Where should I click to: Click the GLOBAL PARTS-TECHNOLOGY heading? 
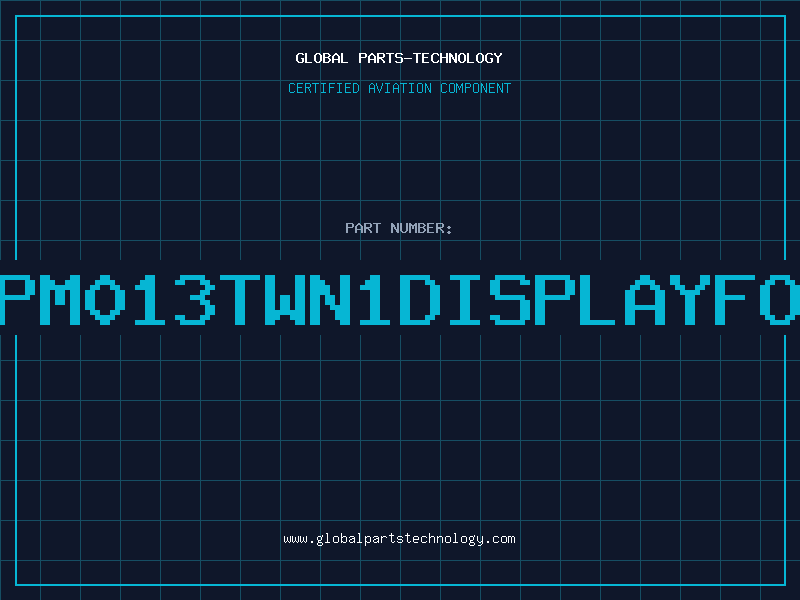pyautogui.click(x=399, y=58)
